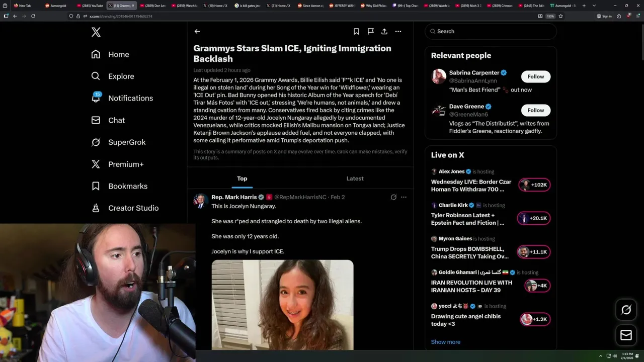Switch to the Latest tab
Viewport: 644px width, 362px height.
[355, 178]
